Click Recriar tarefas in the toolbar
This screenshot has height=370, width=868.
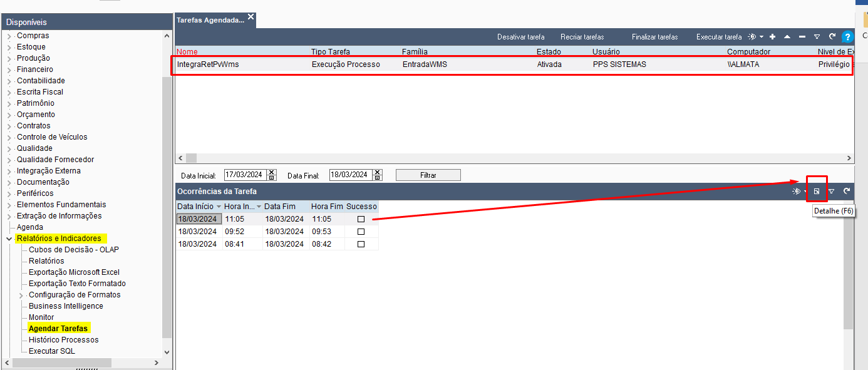[582, 37]
